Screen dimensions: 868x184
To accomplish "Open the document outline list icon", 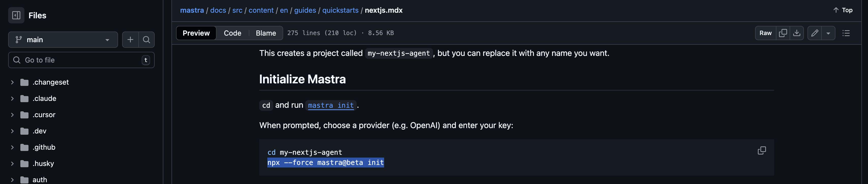I will point(846,33).
